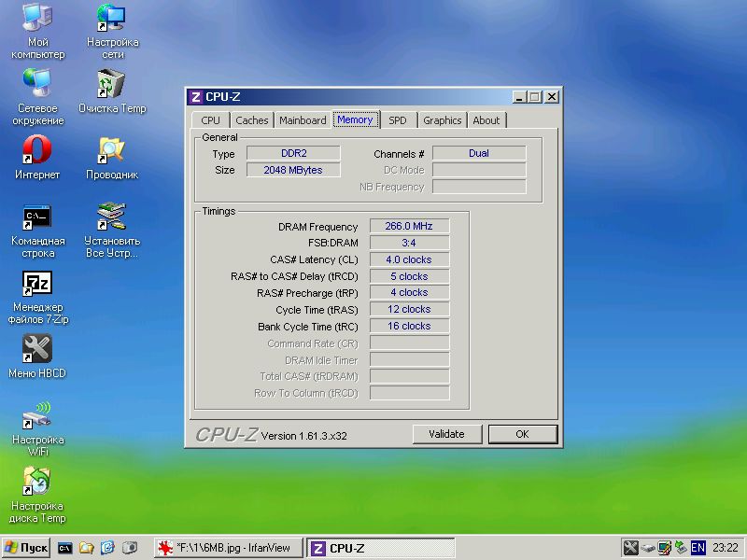Open the About tab
This screenshot has height=560, width=747.
[x=486, y=120]
